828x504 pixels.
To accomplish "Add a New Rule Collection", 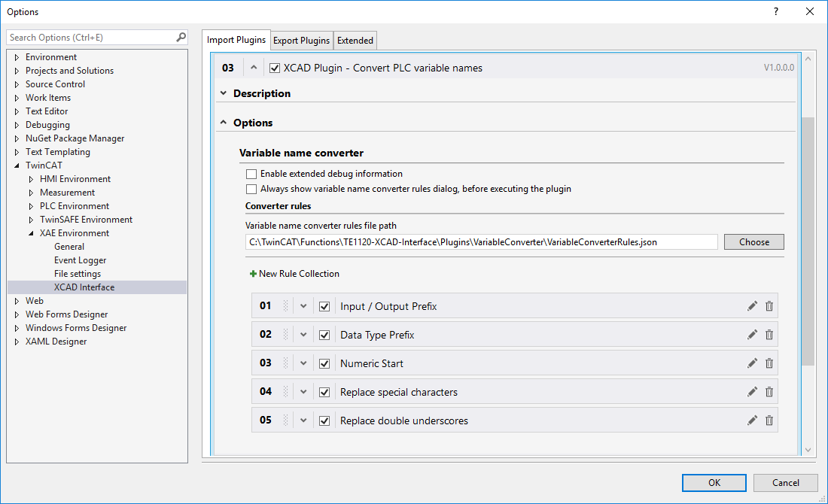I will point(294,273).
